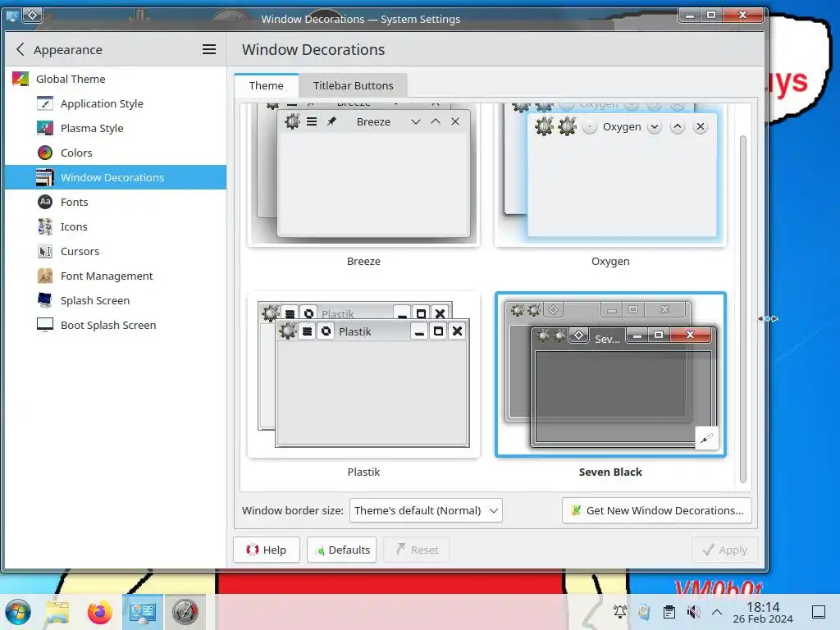Go back using the Appearance arrow
The image size is (840, 630).
(21, 50)
